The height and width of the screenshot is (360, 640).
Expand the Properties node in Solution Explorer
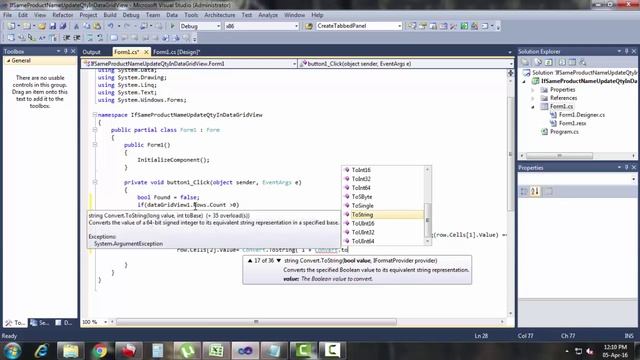533,90
